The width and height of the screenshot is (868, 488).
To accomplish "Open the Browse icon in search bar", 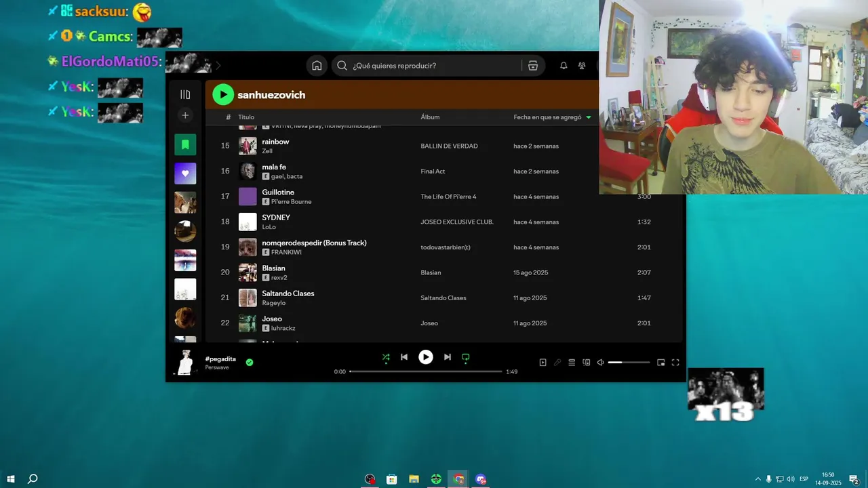I will click(x=533, y=66).
